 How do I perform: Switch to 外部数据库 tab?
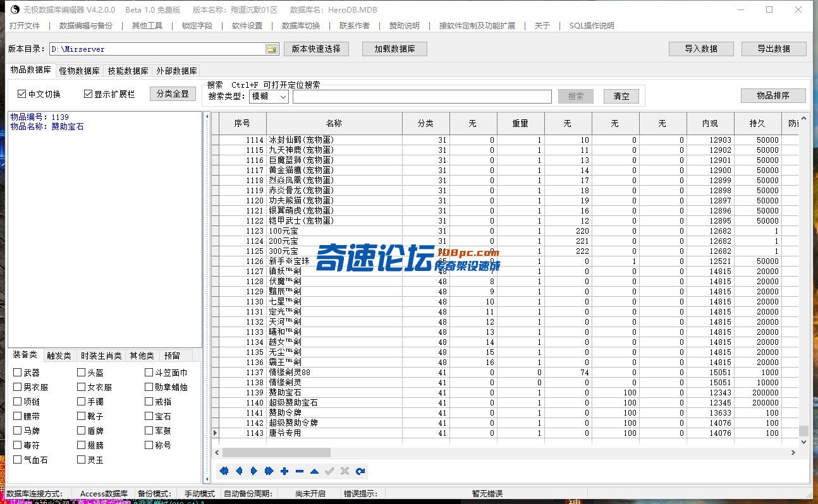click(x=176, y=71)
